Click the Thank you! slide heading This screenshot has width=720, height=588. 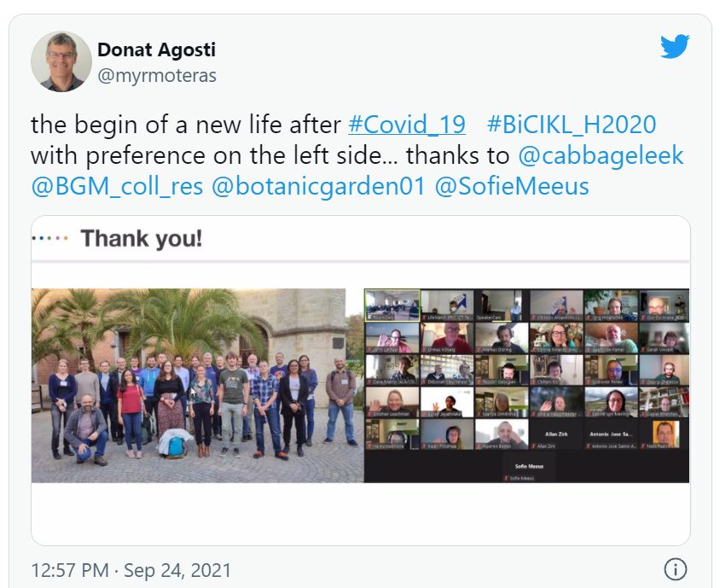[142, 238]
